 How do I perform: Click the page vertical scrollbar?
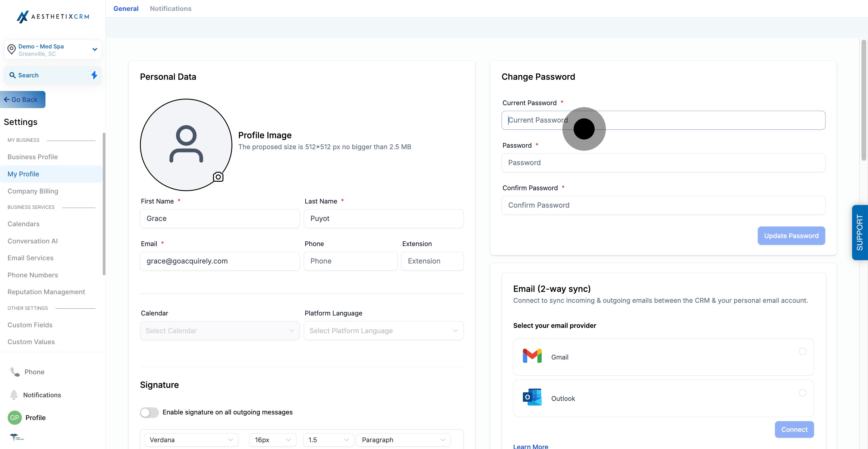point(863,100)
